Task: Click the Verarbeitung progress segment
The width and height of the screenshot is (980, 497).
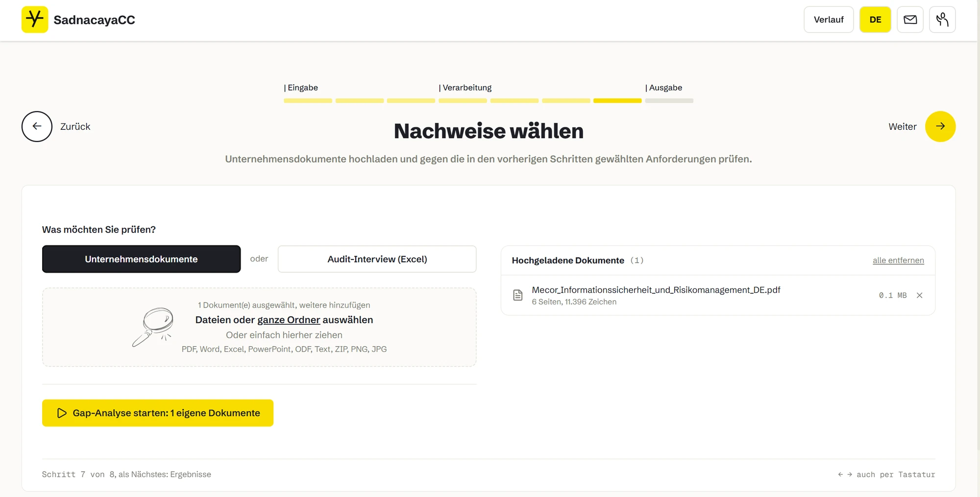Action: [463, 101]
